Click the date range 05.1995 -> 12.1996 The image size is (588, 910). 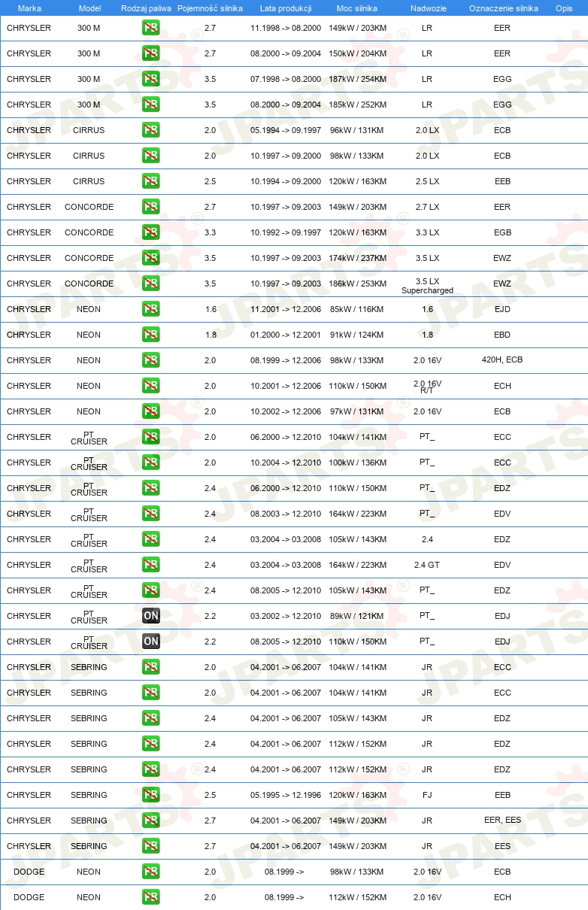(286, 795)
